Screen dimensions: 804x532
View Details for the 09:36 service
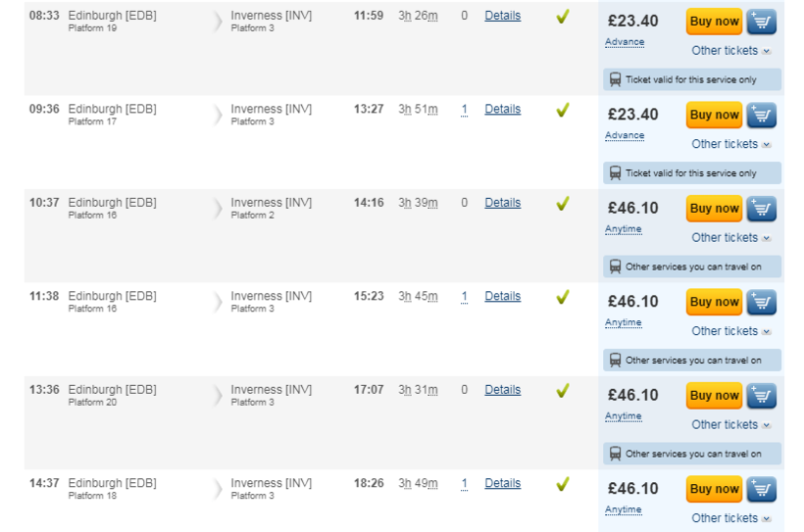(502, 110)
